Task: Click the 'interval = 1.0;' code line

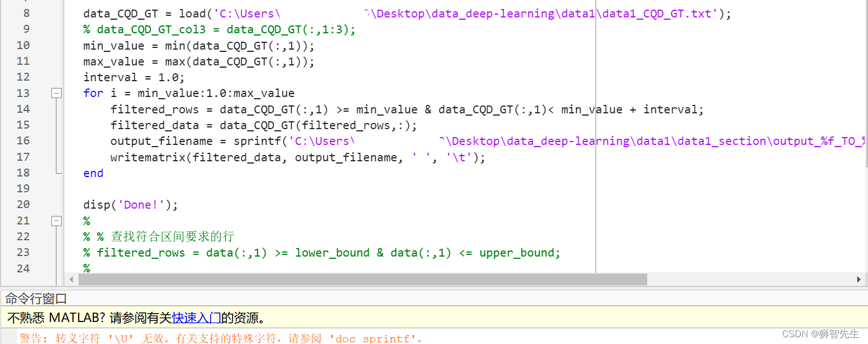Action: click(x=134, y=77)
